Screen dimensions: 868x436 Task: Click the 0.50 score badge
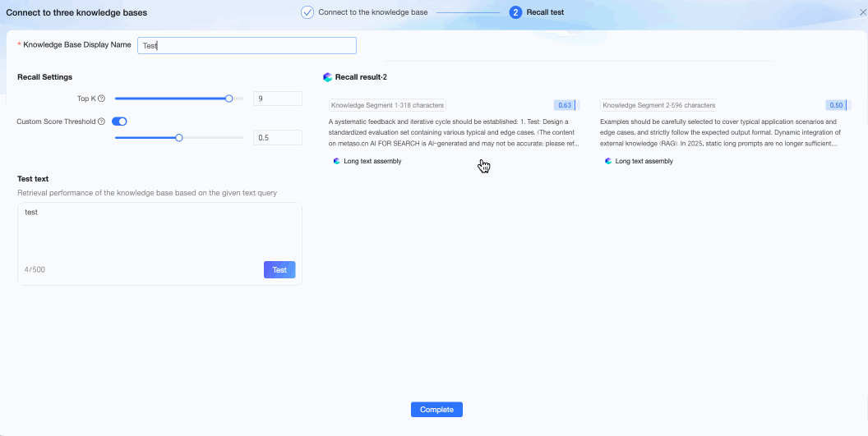(x=836, y=105)
